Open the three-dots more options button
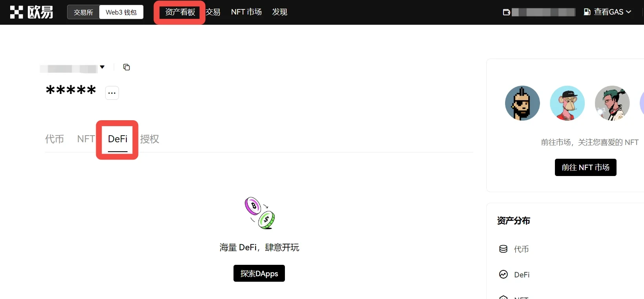The height and width of the screenshot is (299, 644). [112, 93]
